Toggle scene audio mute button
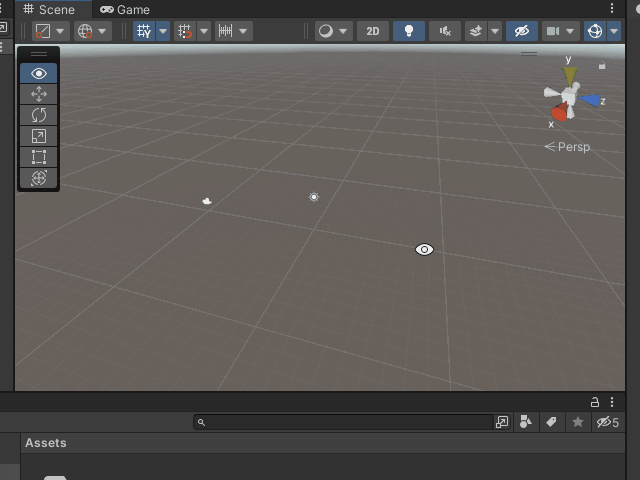This screenshot has height=480, width=640. click(445, 31)
